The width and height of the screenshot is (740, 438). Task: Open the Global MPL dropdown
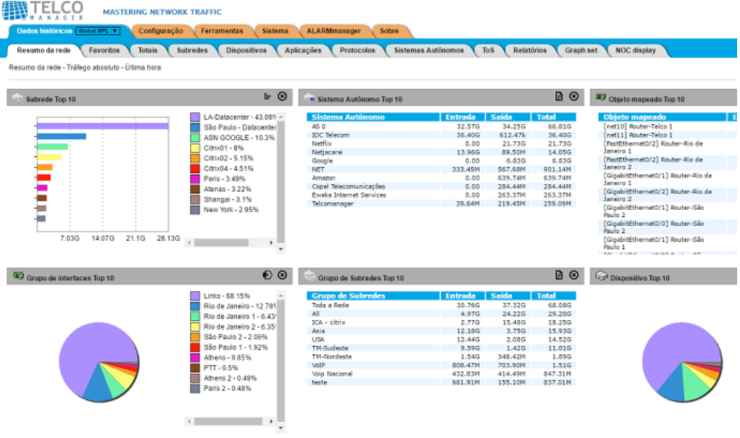98,31
